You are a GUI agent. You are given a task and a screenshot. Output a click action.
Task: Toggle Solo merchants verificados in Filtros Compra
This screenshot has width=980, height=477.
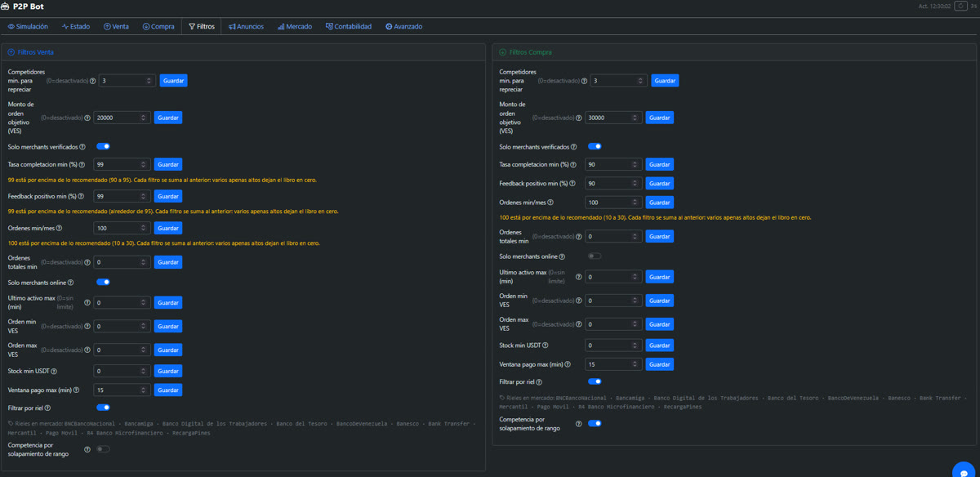click(x=595, y=147)
